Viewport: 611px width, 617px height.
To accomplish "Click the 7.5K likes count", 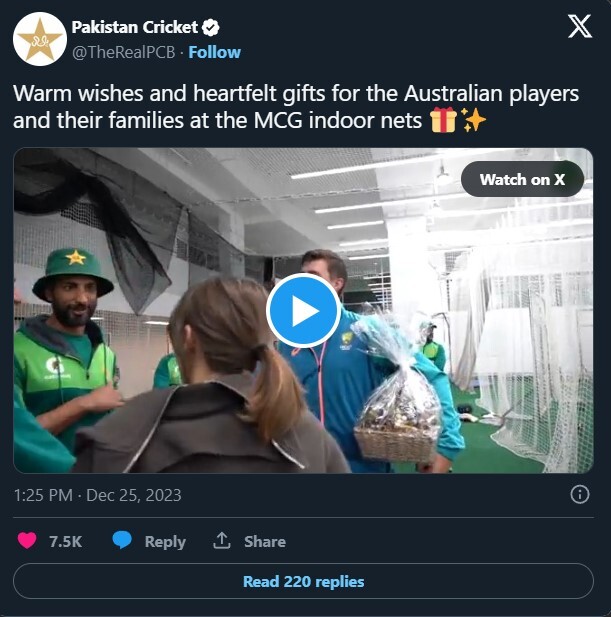I will (65, 541).
